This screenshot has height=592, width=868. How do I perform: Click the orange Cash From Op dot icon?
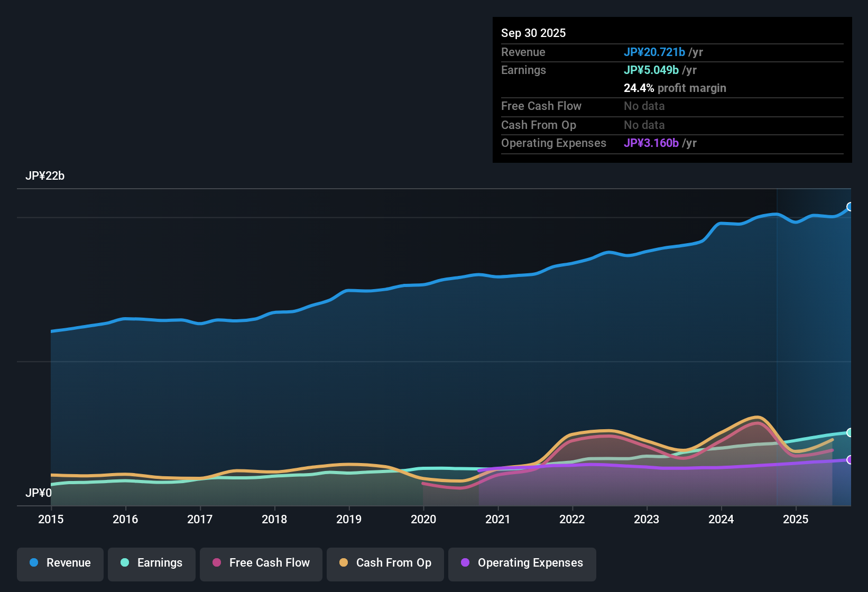click(x=343, y=563)
